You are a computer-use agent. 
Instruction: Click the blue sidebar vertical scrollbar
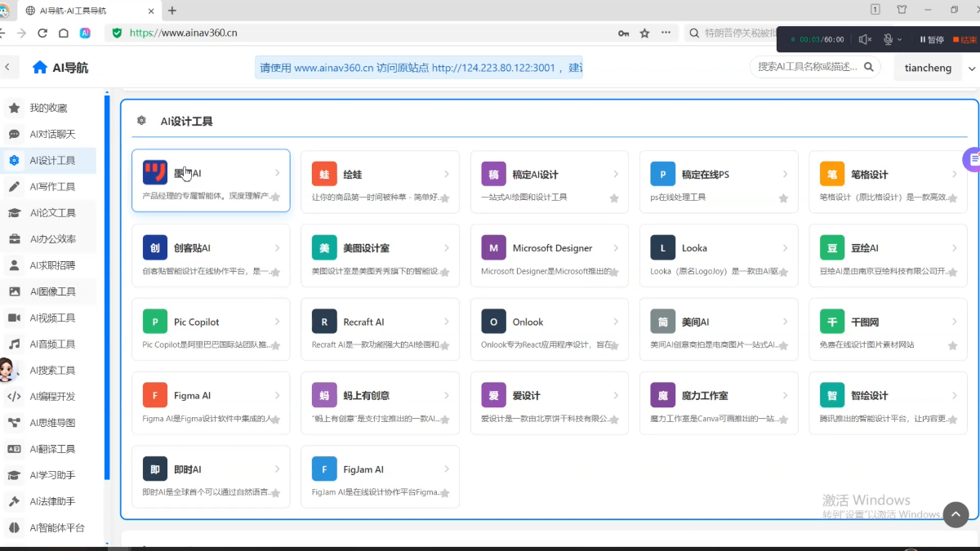click(107, 286)
